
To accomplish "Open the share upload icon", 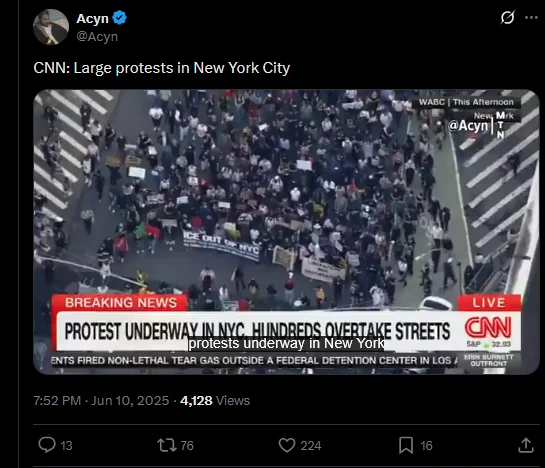I will click(526, 445).
